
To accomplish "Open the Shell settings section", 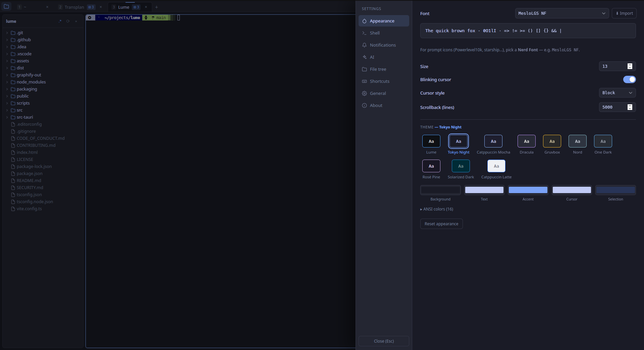I will (384, 33).
